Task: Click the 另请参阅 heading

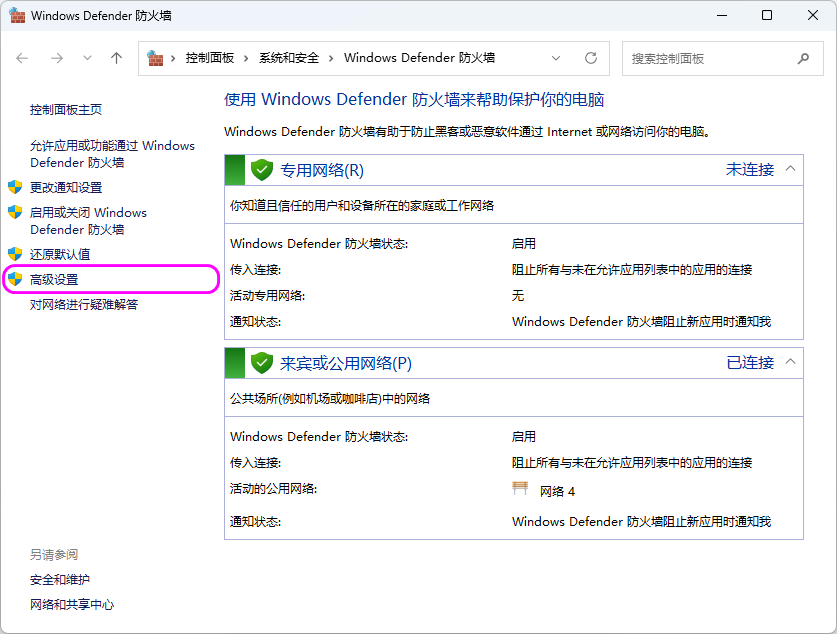Action: 54,554
